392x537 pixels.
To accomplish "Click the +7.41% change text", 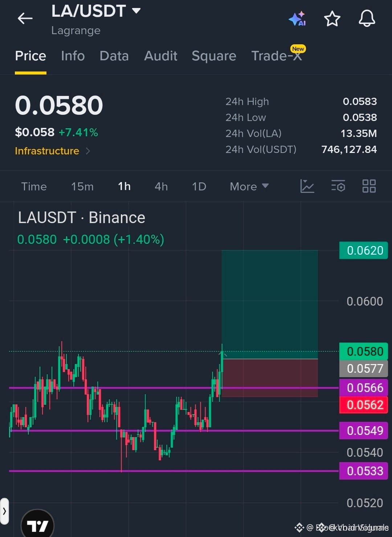I will coord(78,132).
